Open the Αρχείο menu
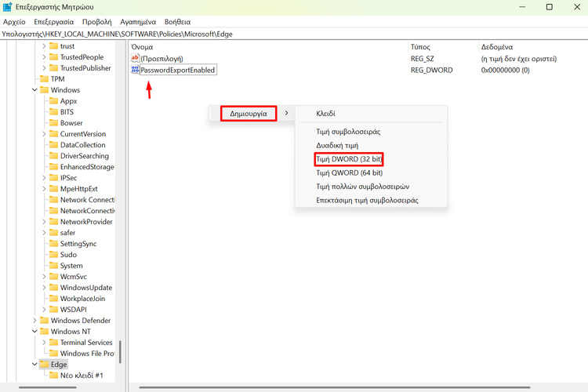Image resolution: width=588 pixels, height=392 pixels. pyautogui.click(x=14, y=22)
